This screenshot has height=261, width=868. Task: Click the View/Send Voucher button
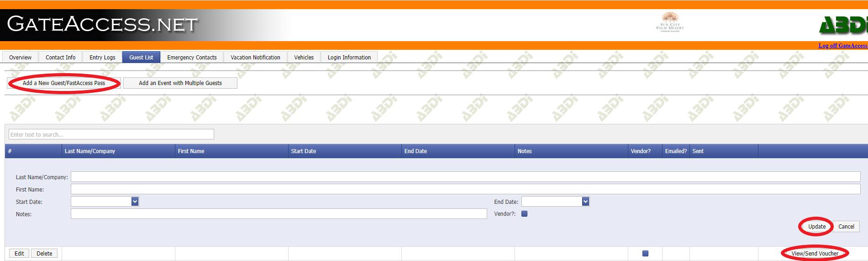pos(815,253)
